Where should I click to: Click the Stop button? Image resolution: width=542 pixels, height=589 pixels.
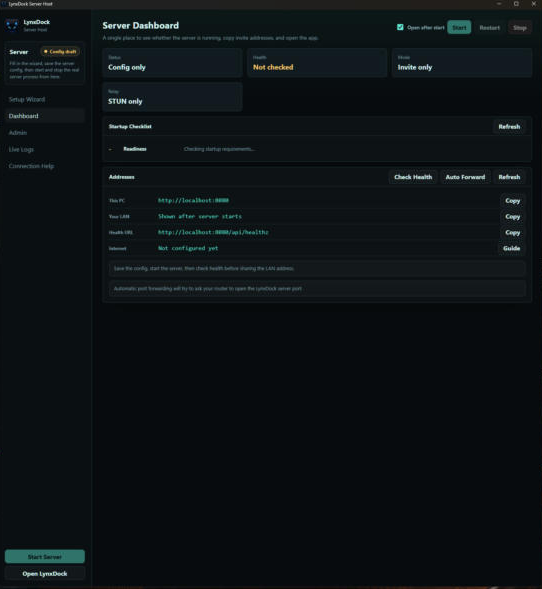(x=520, y=27)
